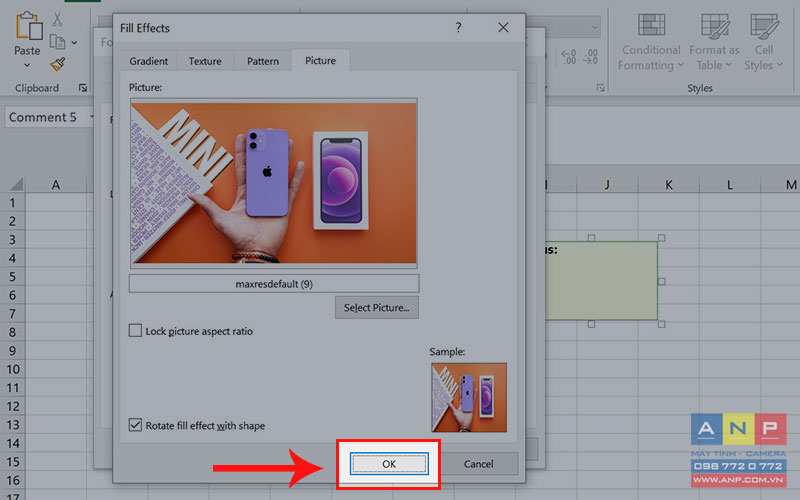
Task: Click the iPhone picture preview
Action: [274, 183]
